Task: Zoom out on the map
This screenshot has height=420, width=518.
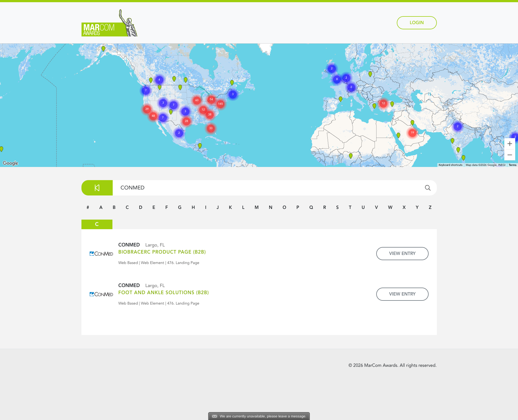Action: 509,155
